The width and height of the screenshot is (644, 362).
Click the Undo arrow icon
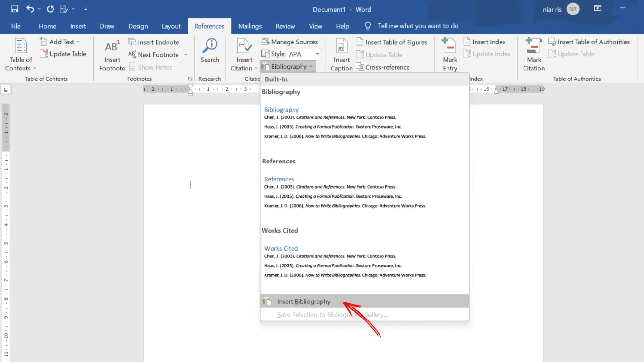[30, 9]
